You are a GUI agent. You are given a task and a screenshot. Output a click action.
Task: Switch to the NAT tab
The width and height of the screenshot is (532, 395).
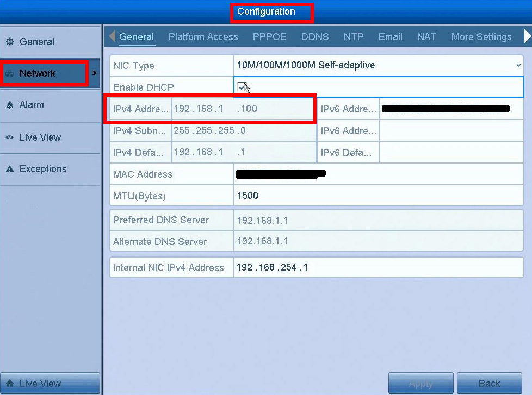point(426,36)
